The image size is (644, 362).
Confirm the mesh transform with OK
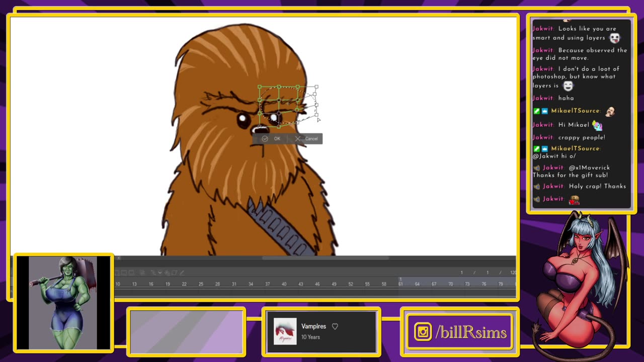pos(271,139)
